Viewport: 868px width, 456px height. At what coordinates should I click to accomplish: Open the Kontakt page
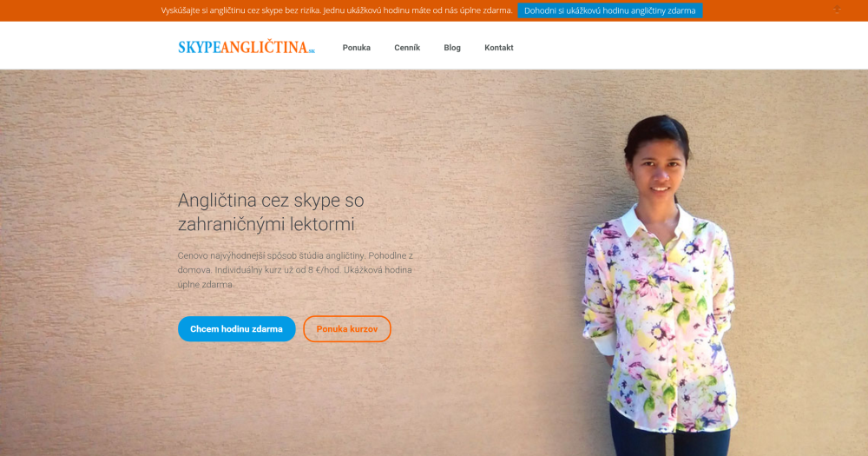(x=499, y=48)
